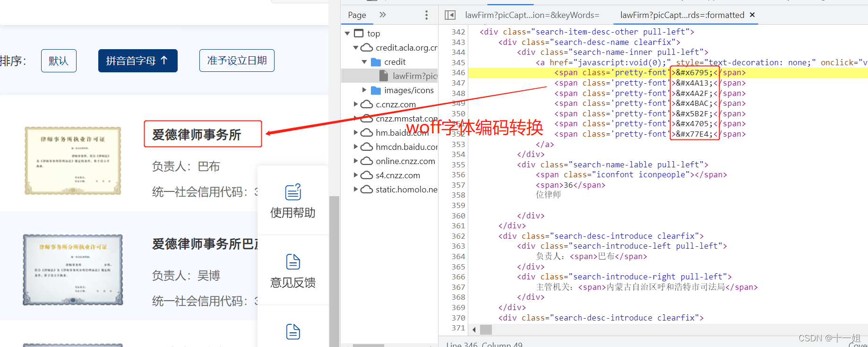
Task: Click the online.cnzz.com cloud icon
Action: click(367, 161)
